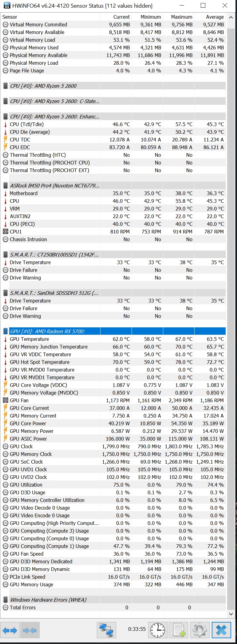Select the S.M.A.R.T. CT250BX100SSD1 group
The image size is (237, 644).
(x=113, y=255)
